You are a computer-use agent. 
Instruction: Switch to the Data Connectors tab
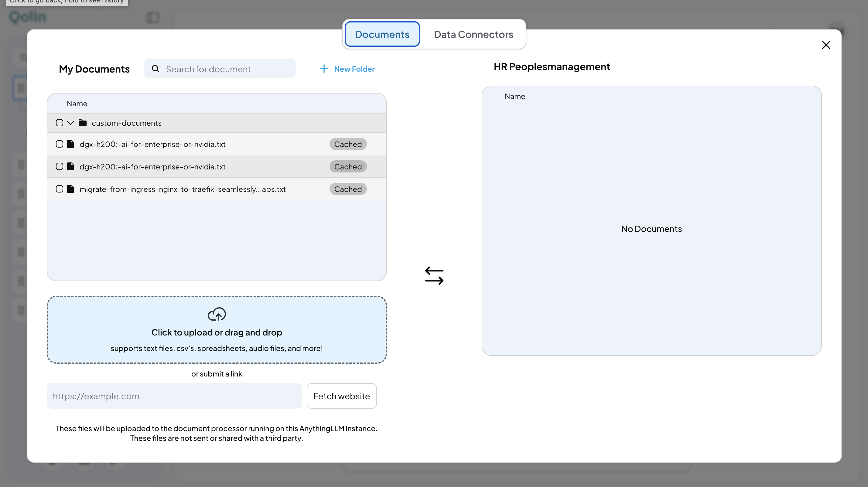pyautogui.click(x=473, y=34)
